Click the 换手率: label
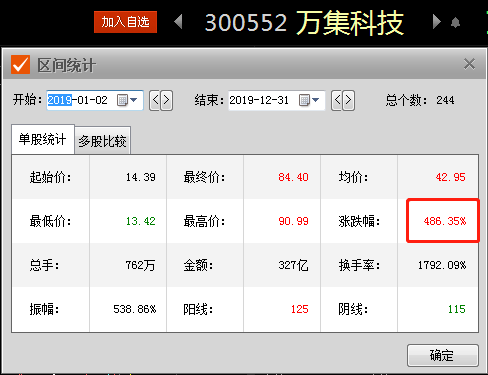Image resolution: width=488 pixels, height=375 pixels. (x=359, y=265)
